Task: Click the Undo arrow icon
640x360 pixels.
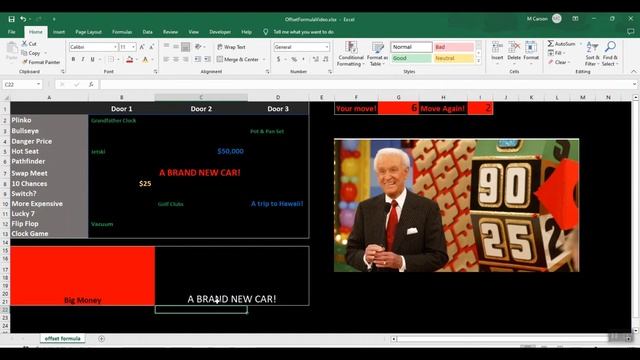Action: pos(23,19)
